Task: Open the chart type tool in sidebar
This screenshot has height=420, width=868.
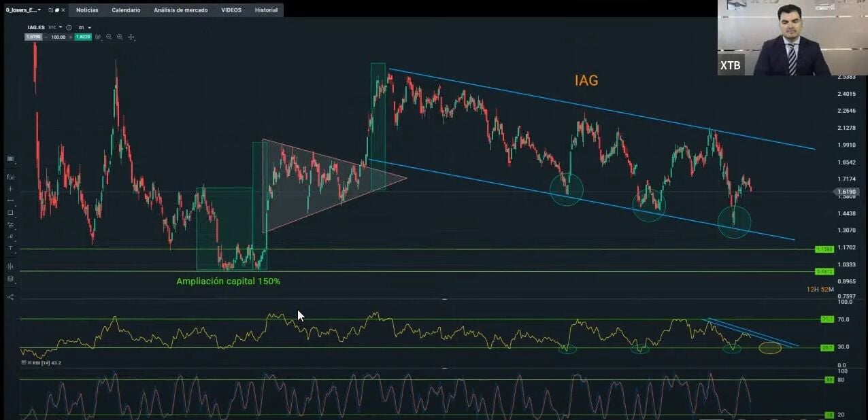Action: pos(10,159)
